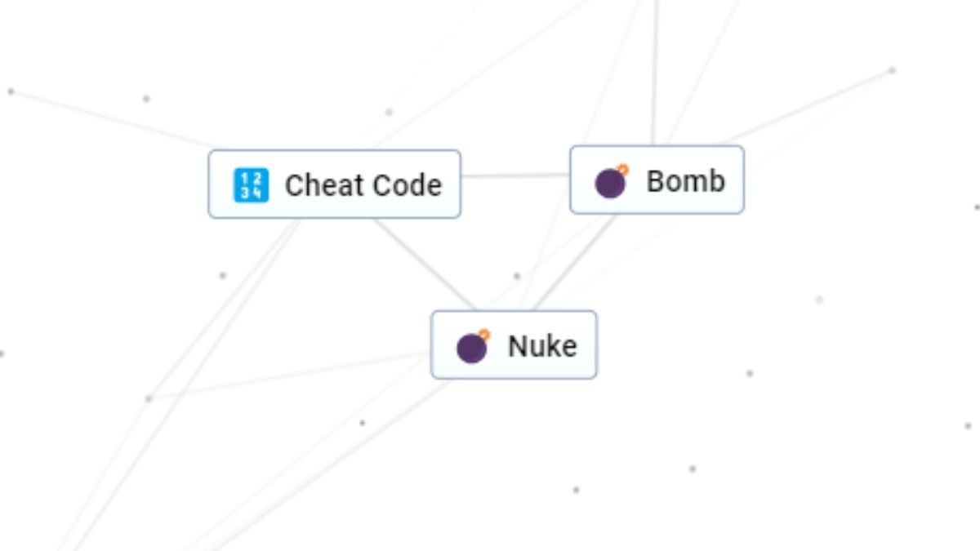This screenshot has width=980, height=551.
Task: Click the word Nuke inside its tile
Action: point(541,346)
